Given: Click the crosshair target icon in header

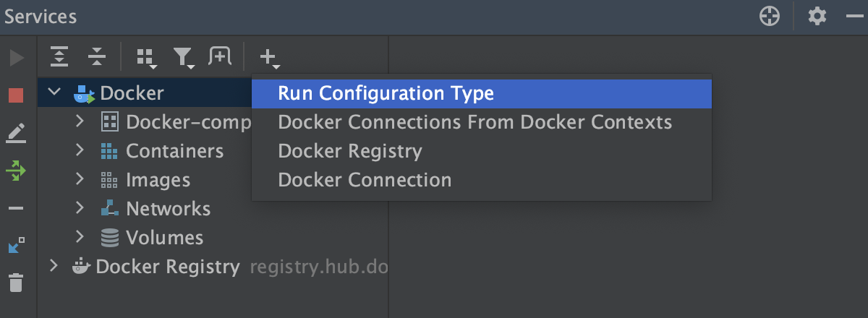Looking at the screenshot, I should pyautogui.click(x=770, y=16).
